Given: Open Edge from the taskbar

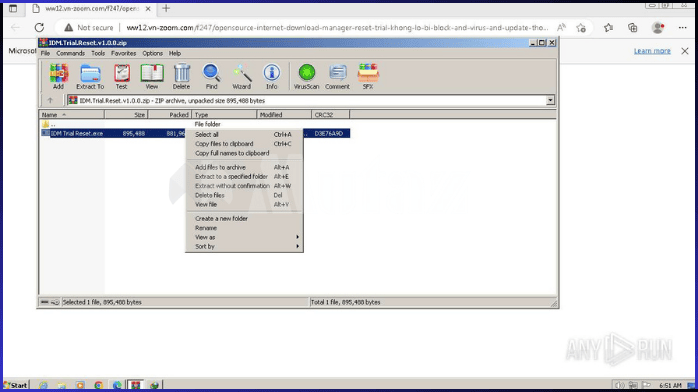Looking at the screenshot, I should tap(117, 385).
